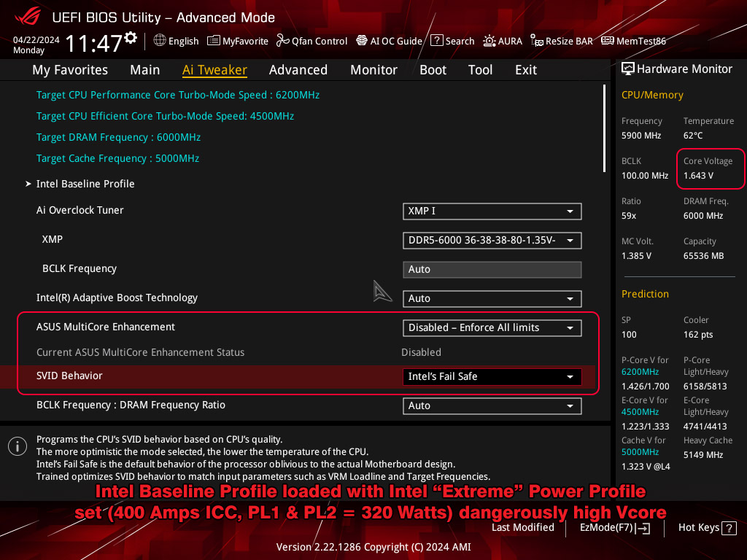Click Last Modified button
The height and width of the screenshot is (560, 747).
click(x=523, y=528)
